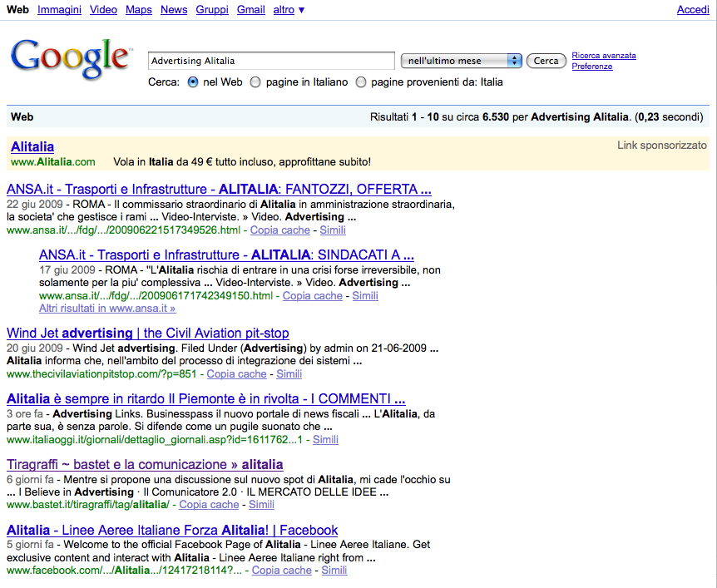717x588 pixels.
Task: Go to Video in the top navigation
Action: pyautogui.click(x=103, y=10)
